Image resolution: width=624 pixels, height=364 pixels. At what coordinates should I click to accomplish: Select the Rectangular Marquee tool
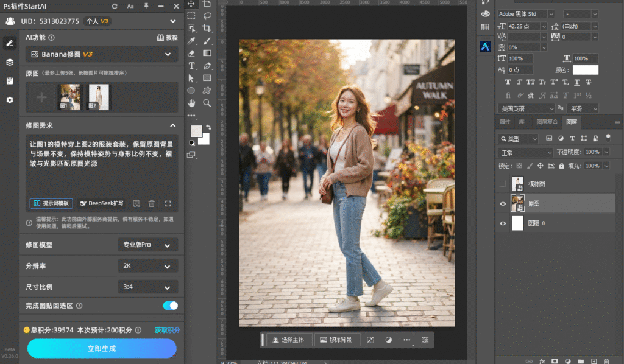point(191,16)
